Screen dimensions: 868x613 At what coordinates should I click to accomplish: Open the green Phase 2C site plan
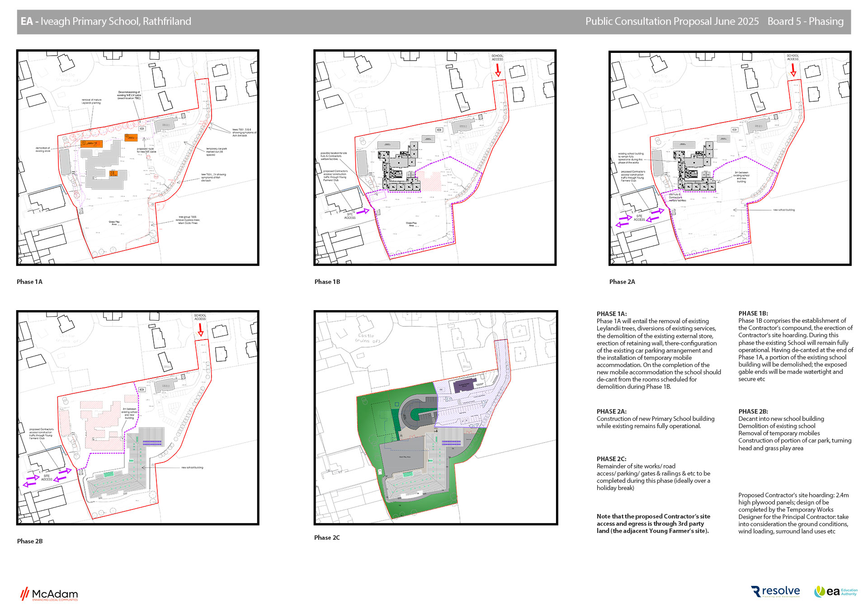pos(435,417)
